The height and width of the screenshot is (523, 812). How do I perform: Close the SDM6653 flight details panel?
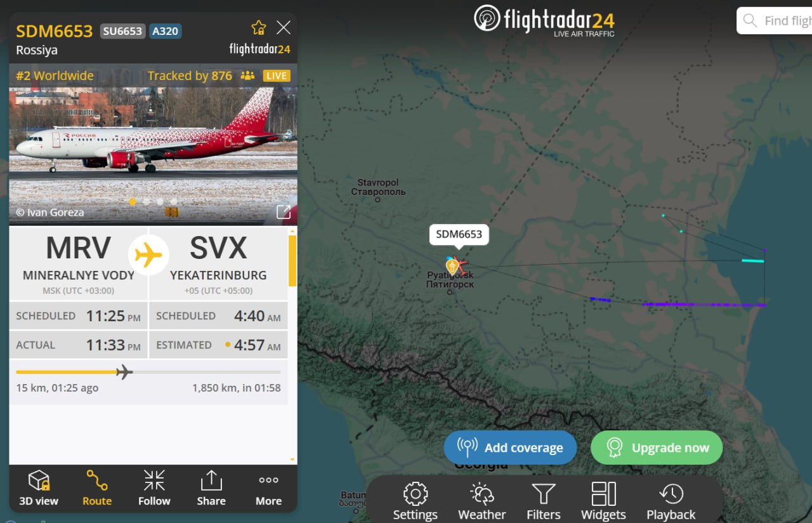click(x=284, y=28)
